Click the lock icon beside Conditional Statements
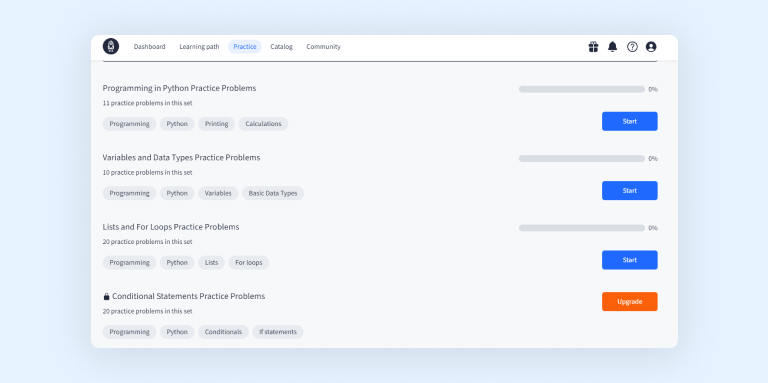768x383 pixels. (106, 296)
